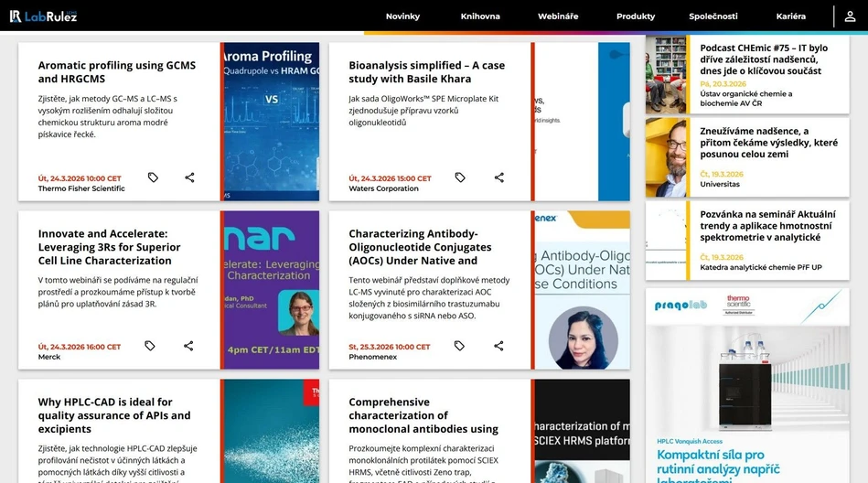Open the Pragolab HPLC Vanquish advertisement

click(747, 384)
